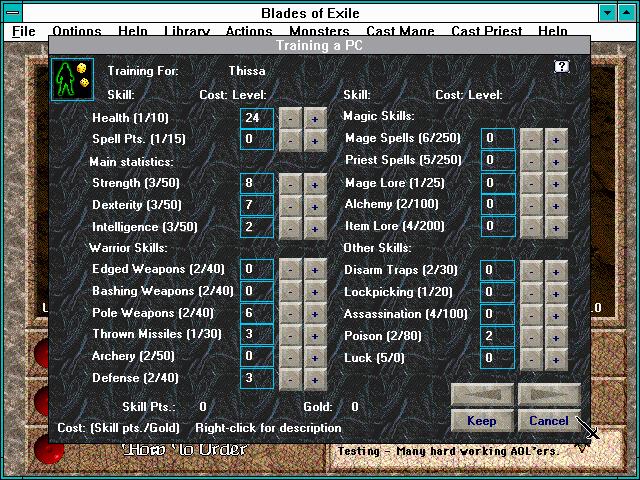Add a level to Edged Weapons
Viewport: 640px width, 480px height.
tap(315, 270)
